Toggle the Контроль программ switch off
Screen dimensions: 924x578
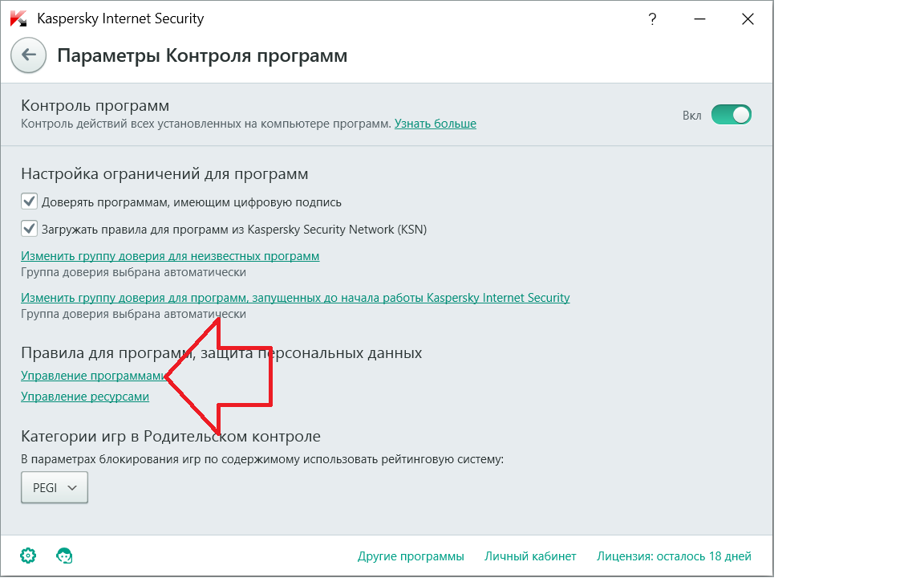point(731,115)
